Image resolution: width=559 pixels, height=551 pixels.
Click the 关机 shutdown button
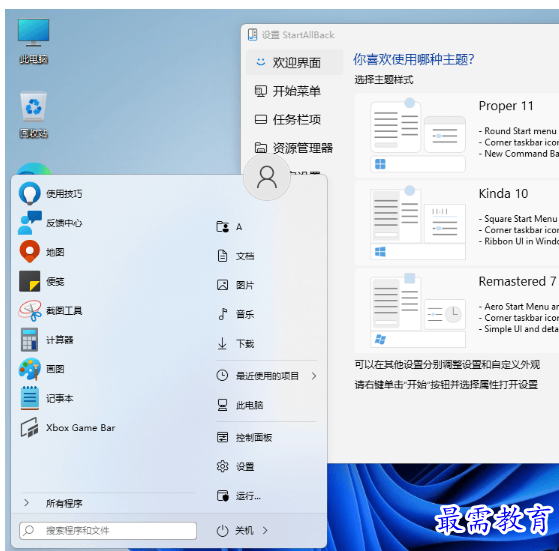236,530
